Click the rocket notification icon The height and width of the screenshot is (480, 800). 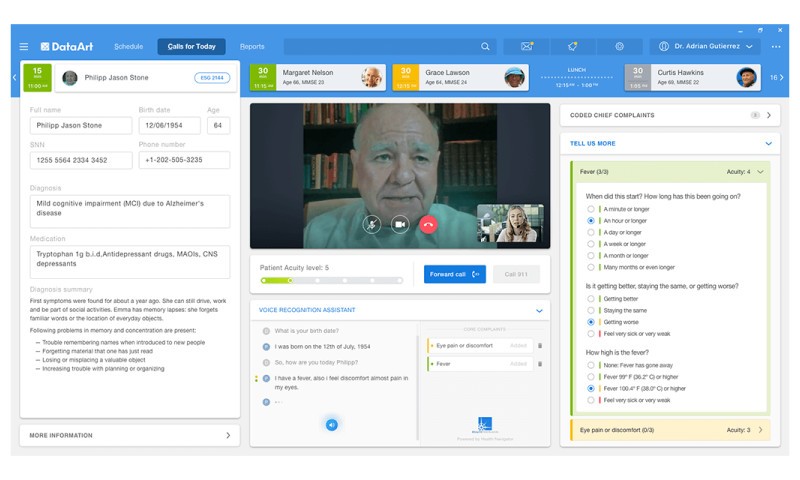572,46
